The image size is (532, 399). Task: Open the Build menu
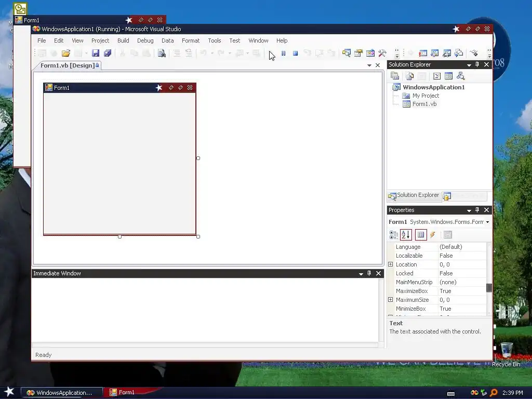[x=123, y=41]
